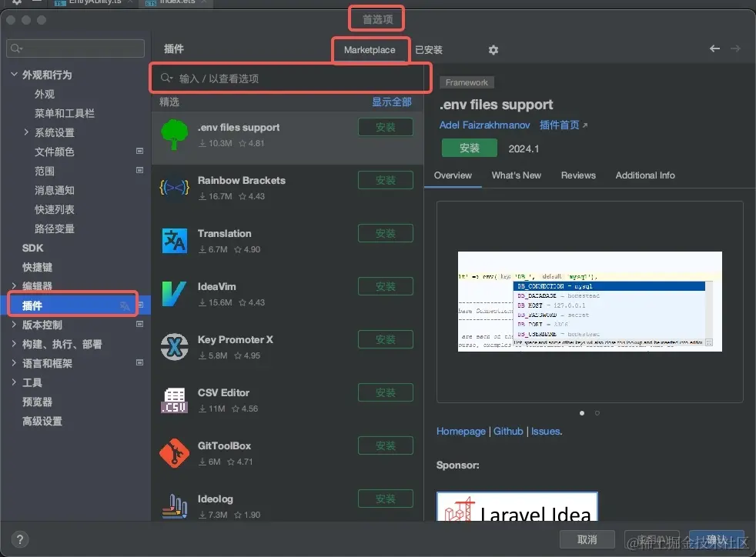Open the Overview tab
The image size is (756, 557).
453,175
